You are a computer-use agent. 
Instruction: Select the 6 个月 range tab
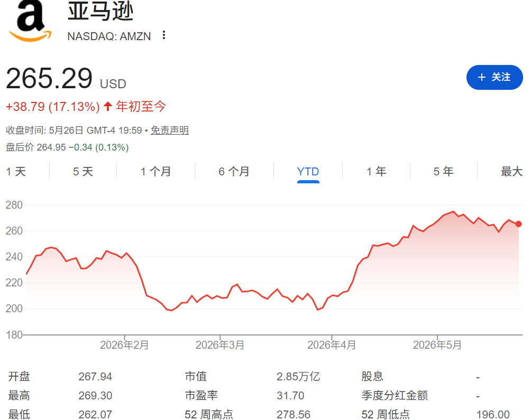(x=234, y=172)
